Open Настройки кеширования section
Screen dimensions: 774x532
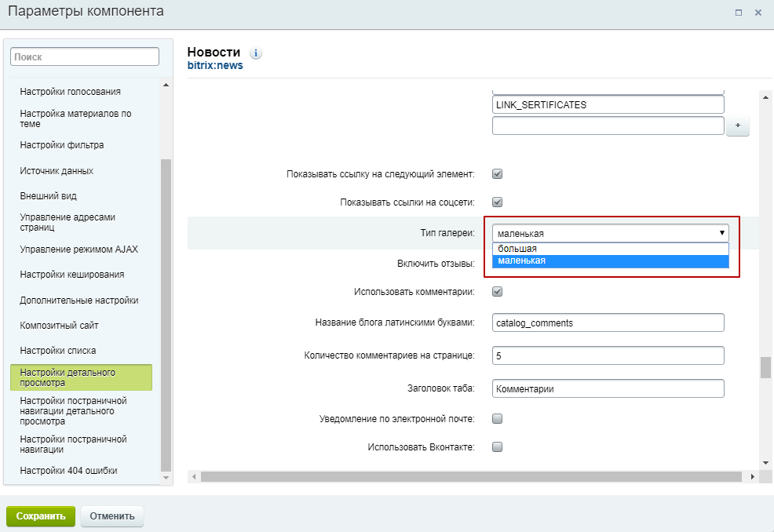coord(71,275)
